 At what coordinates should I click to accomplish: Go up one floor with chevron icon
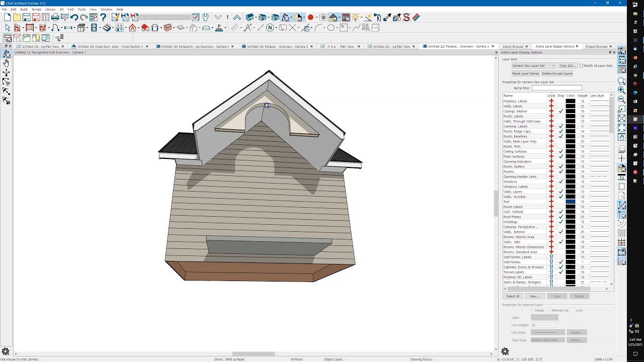(237, 18)
